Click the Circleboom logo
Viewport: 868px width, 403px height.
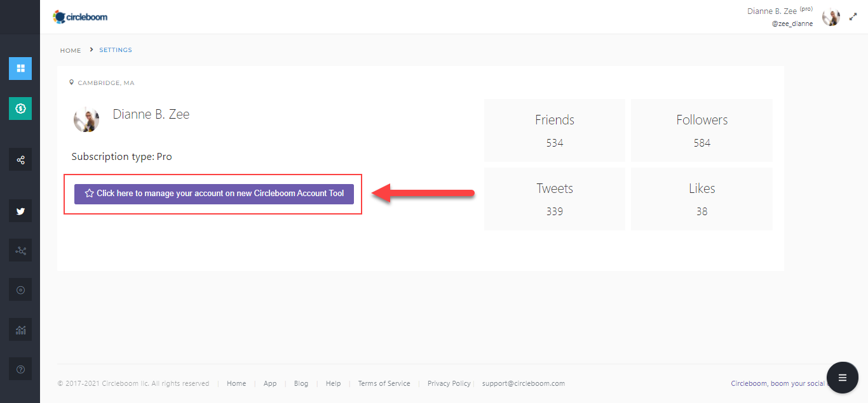(x=81, y=17)
